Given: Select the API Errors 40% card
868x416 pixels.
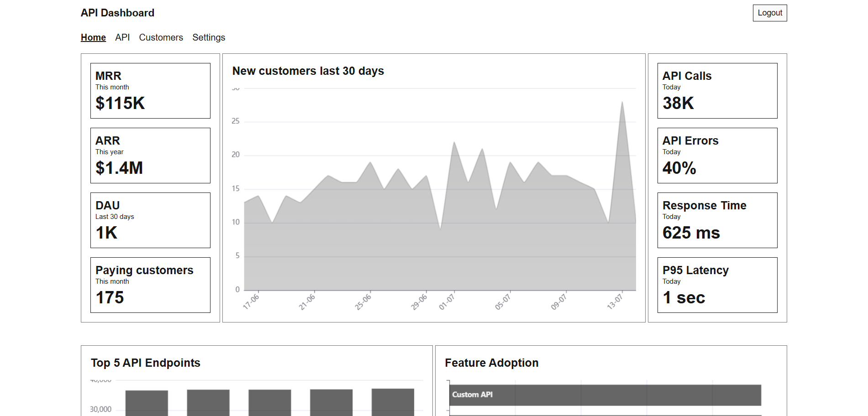Looking at the screenshot, I should pos(717,156).
